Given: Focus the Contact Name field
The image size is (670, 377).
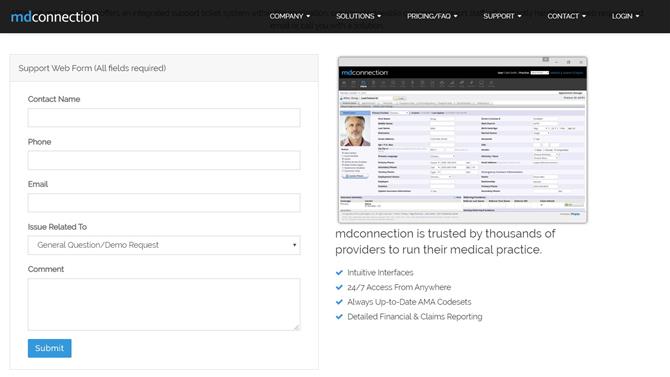Looking at the screenshot, I should coord(164,118).
